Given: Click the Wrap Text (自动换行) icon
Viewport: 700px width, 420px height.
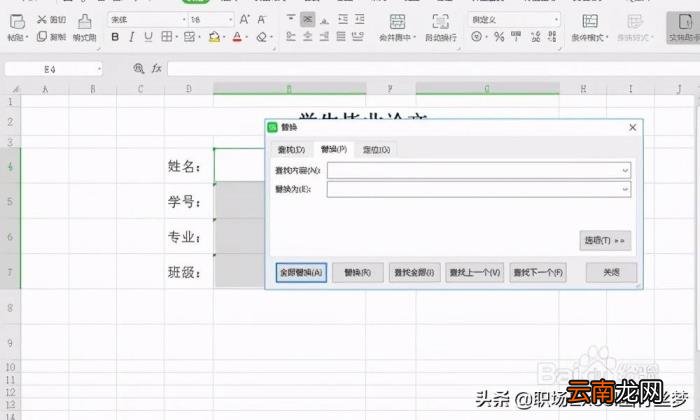Looking at the screenshot, I should click(441, 21).
